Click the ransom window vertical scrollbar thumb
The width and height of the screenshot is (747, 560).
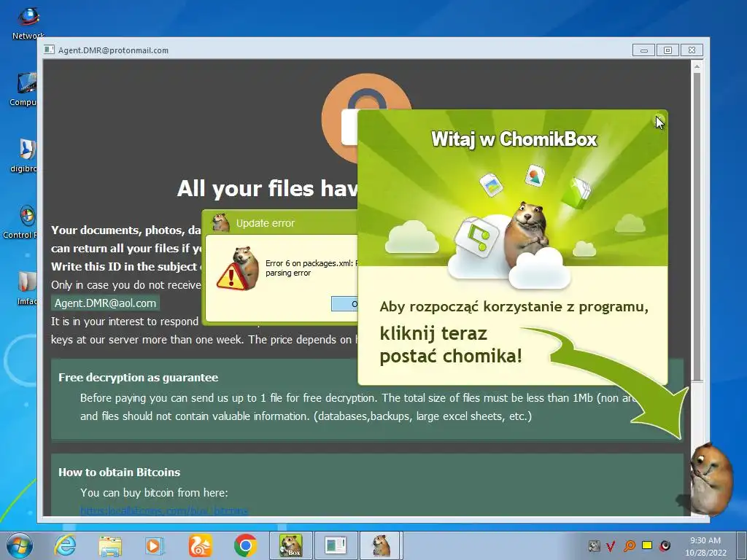(697, 226)
